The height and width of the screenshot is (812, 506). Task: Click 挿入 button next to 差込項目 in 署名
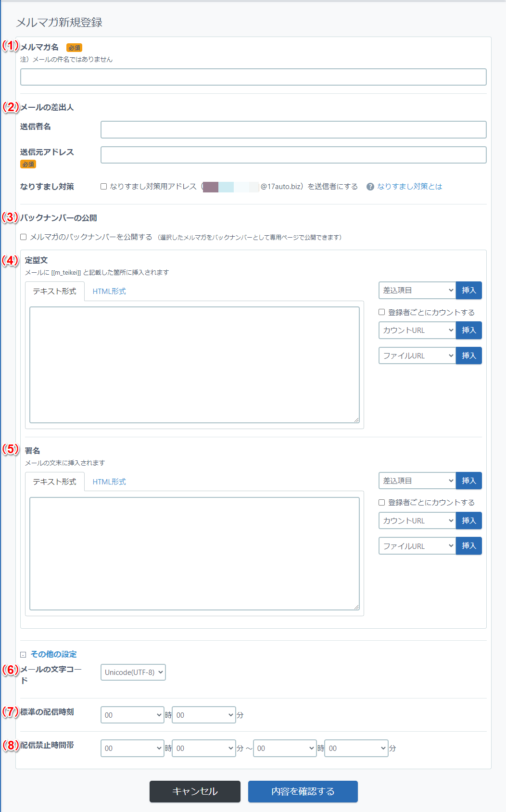(468, 481)
